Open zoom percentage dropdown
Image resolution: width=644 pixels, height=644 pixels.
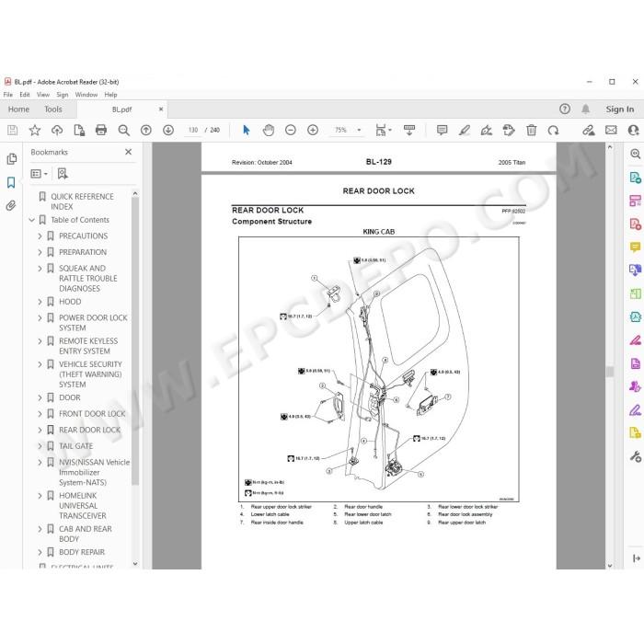tap(359, 131)
